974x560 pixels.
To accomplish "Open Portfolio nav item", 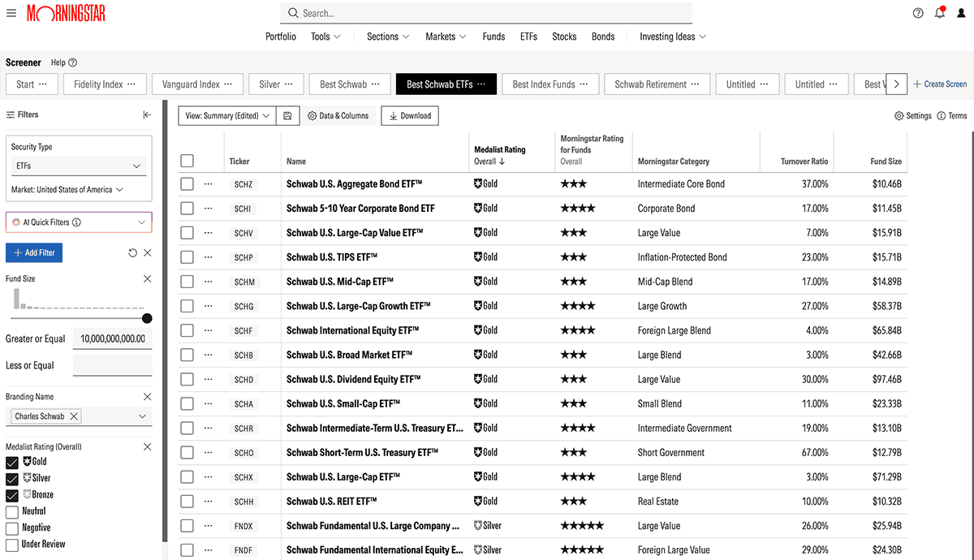I will 281,37.
